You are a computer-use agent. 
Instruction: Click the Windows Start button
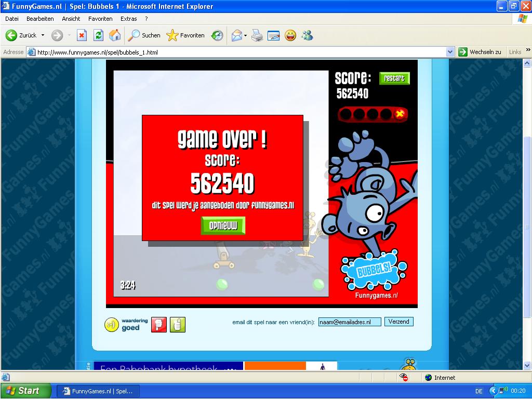[x=25, y=391]
